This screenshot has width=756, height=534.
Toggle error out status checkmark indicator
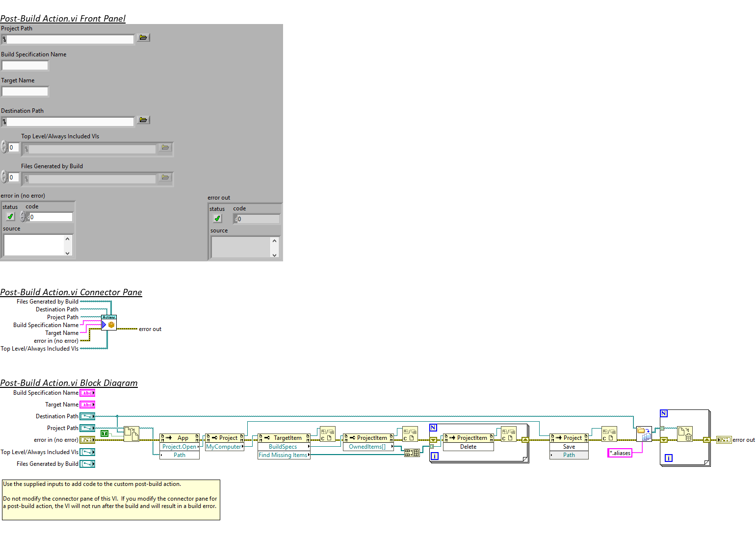[x=217, y=218]
